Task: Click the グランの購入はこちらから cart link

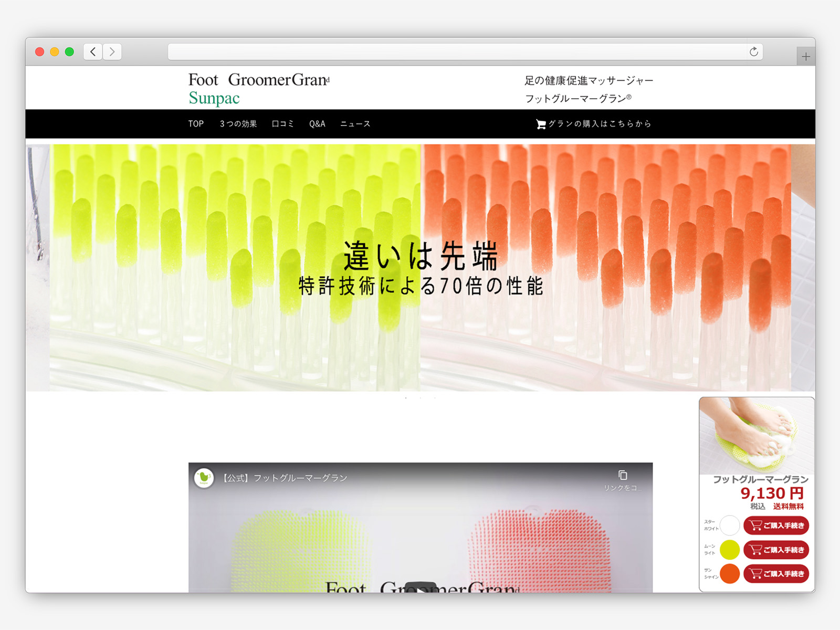Action: click(x=594, y=124)
